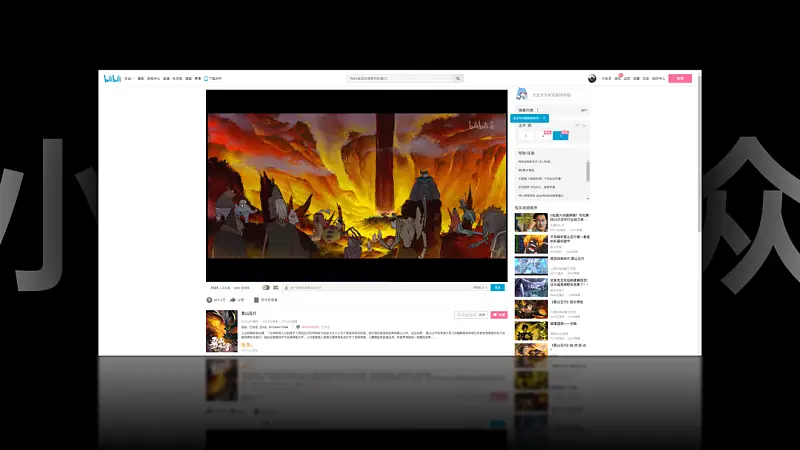Screen dimensions: 800x450
Task: Open the 弹幕礼仪 link beside the input
Action: [x=479, y=288]
